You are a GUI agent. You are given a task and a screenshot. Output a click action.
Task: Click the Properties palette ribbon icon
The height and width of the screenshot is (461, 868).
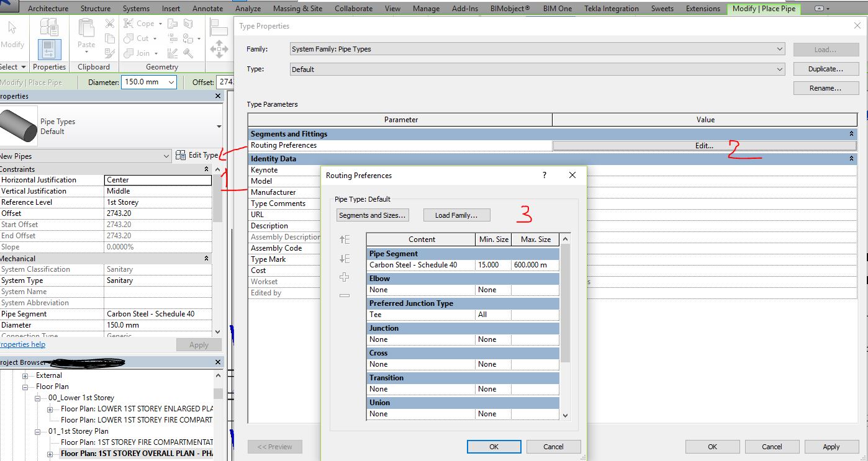(x=49, y=49)
